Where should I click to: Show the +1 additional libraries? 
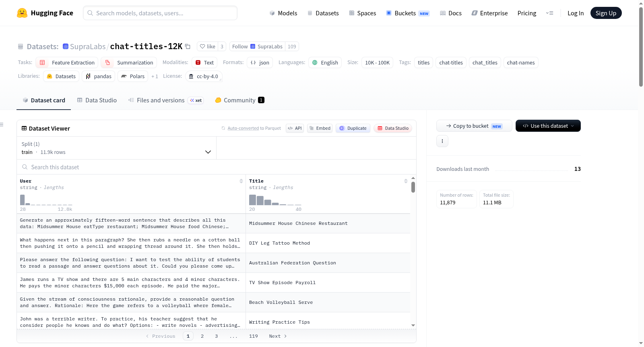pyautogui.click(x=155, y=76)
